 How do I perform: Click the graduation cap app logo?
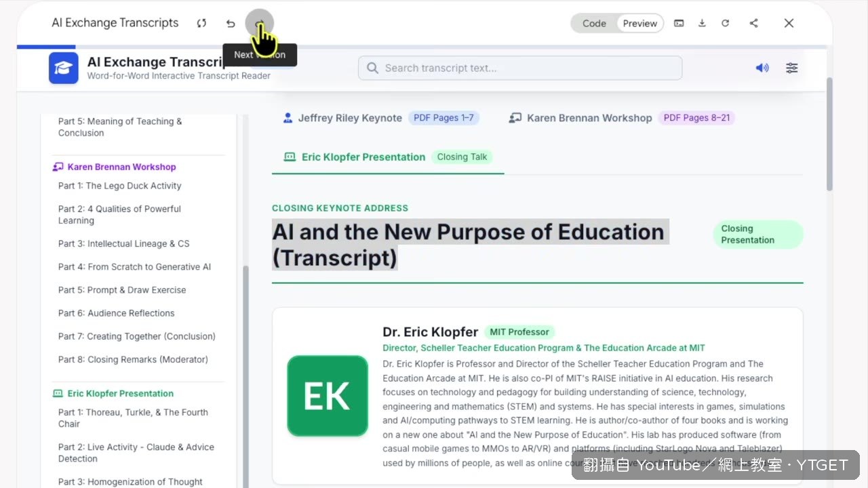[64, 68]
